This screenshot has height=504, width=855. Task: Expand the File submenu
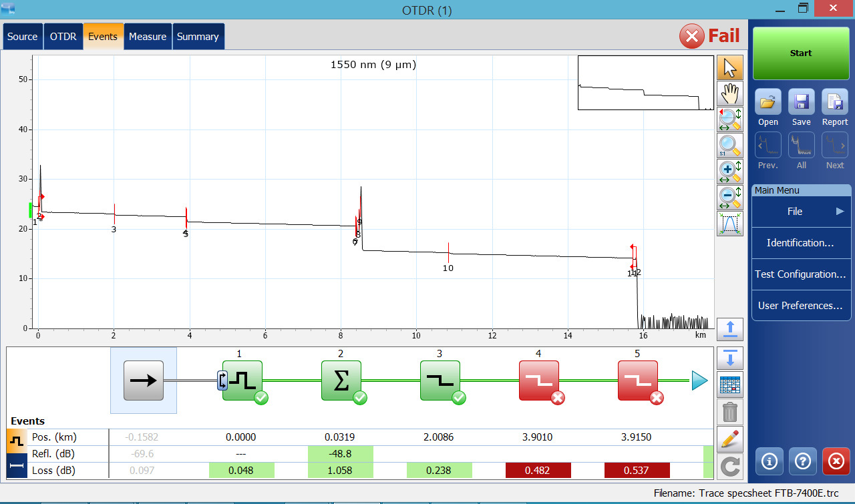coord(801,212)
